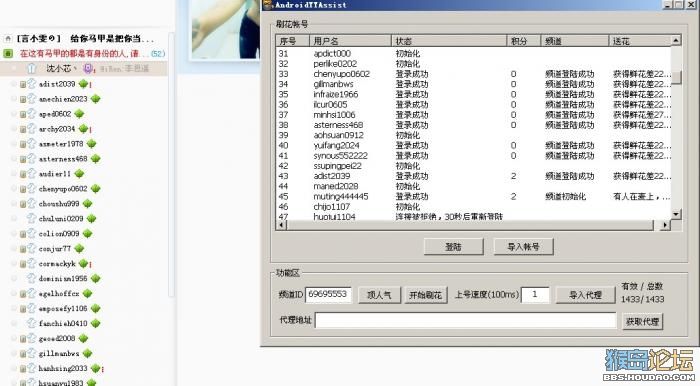Viewport: 700px width, 386px height.
Task: Click the shirt avatar icon of dominism1956
Action: coord(31,278)
